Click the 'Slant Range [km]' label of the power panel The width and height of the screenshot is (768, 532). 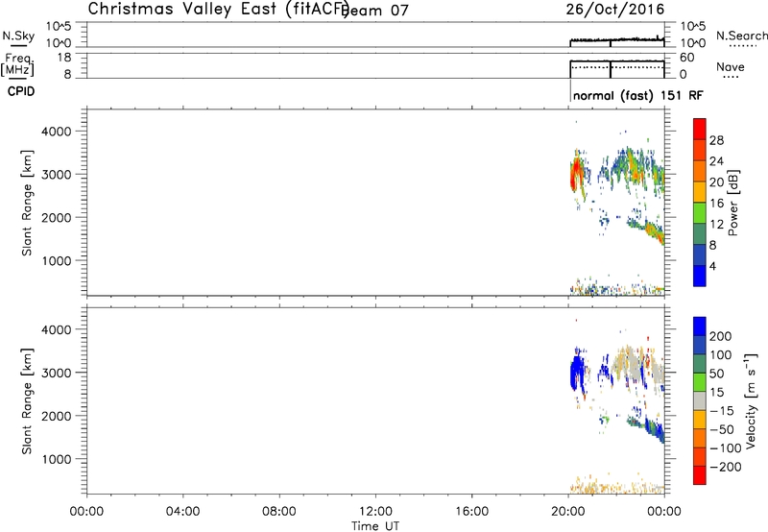point(27,203)
